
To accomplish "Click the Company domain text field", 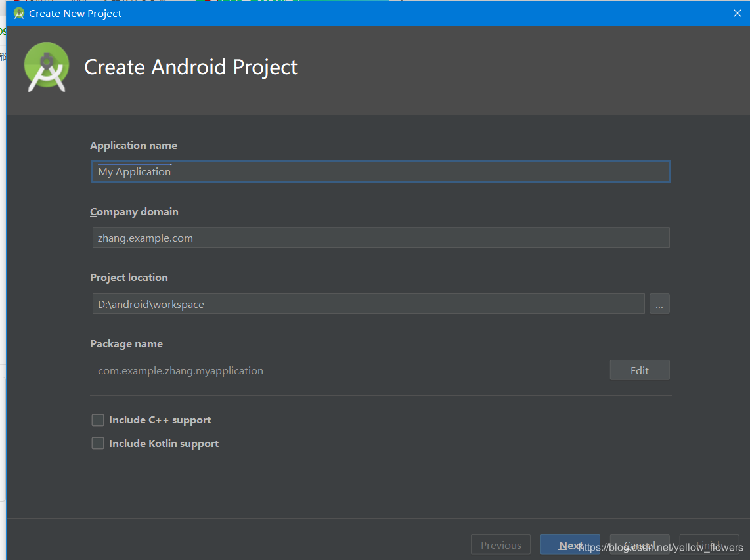I will coord(381,238).
